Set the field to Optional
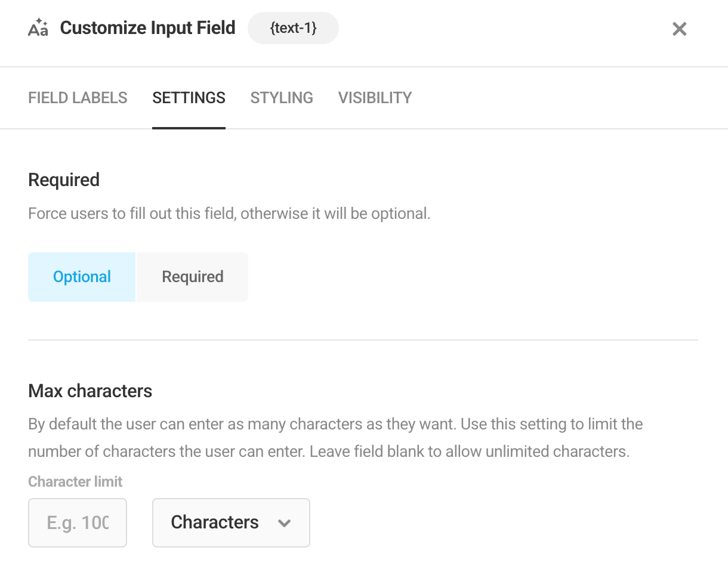The image size is (728, 563). pos(82,277)
